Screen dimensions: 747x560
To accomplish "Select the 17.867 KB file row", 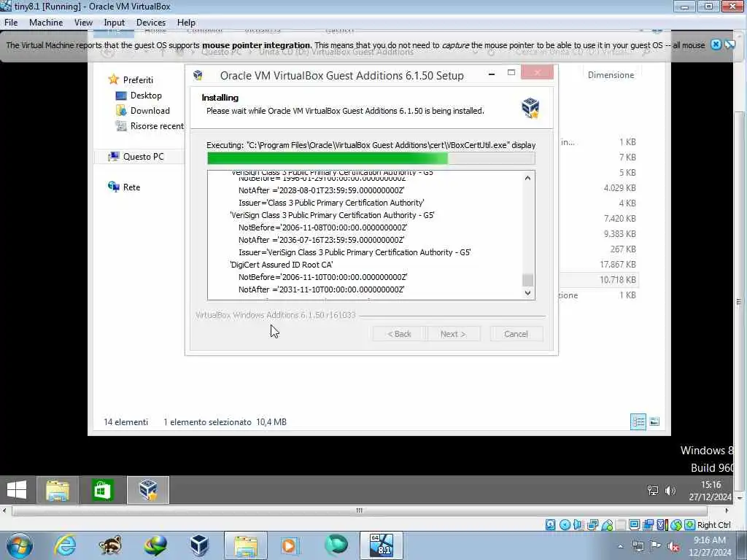I will click(600, 264).
